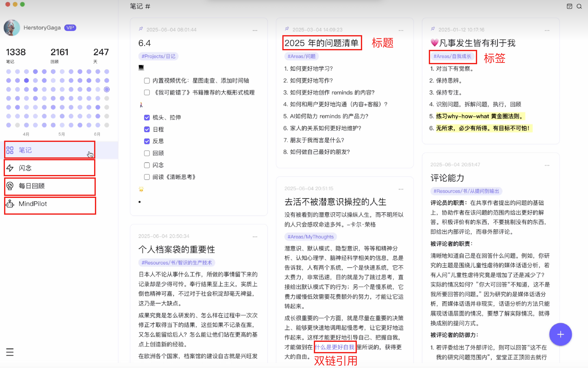Click the hamburger menu icon at bottom left
Screen dimensions: 588x368
(10, 352)
